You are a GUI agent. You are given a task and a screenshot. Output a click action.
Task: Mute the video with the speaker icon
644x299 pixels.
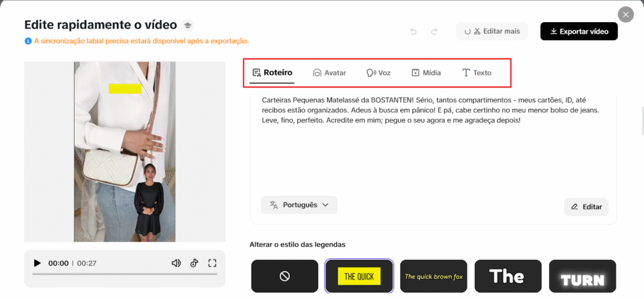[x=176, y=263]
